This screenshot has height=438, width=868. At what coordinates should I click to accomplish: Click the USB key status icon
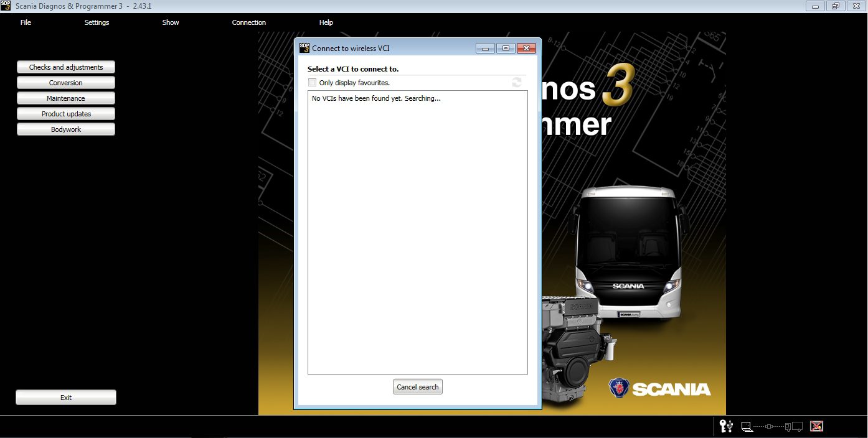tap(726, 426)
